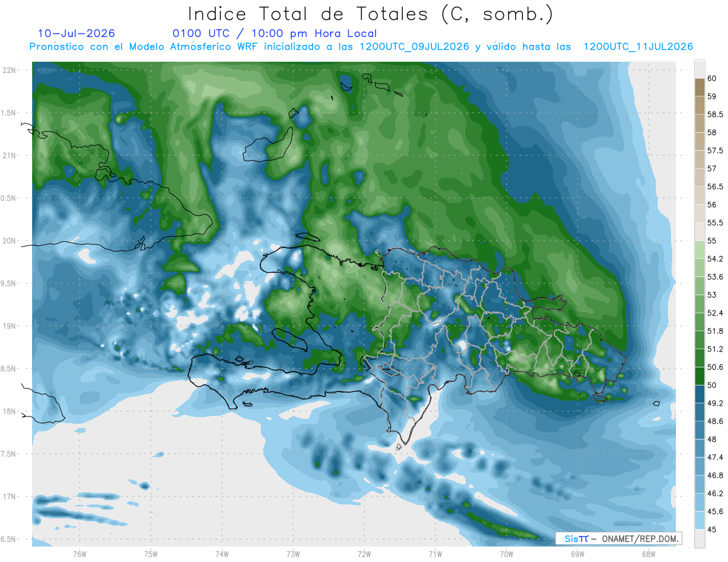Click the 17N latitude label

10,497
